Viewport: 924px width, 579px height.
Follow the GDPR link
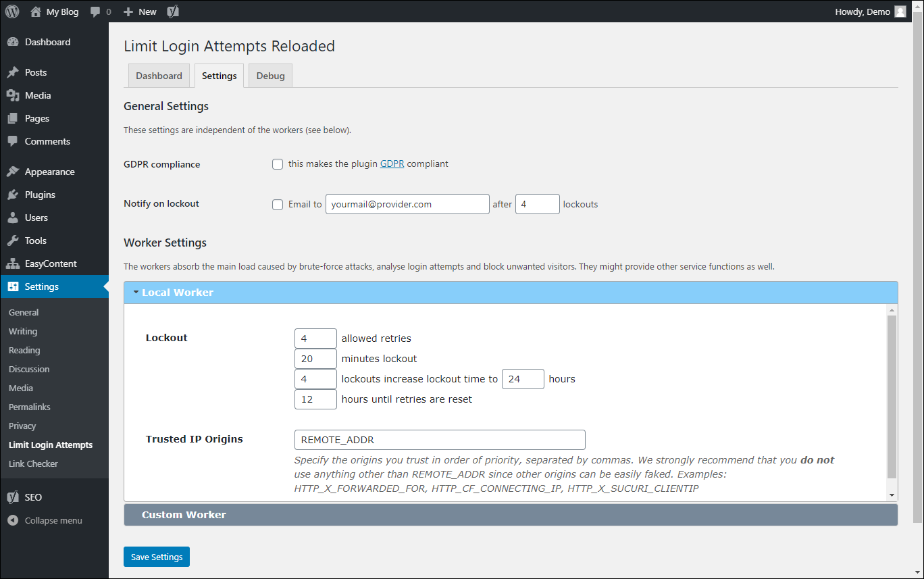click(392, 163)
